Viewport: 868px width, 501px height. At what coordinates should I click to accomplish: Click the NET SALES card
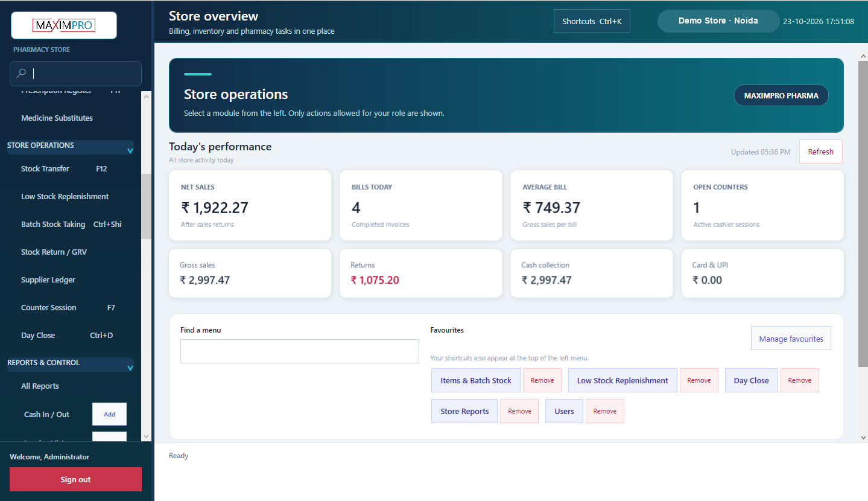250,205
